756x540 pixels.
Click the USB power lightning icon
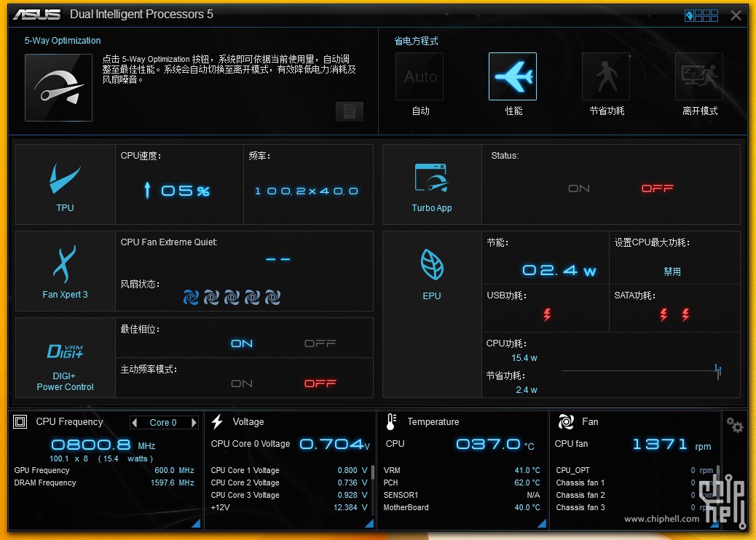click(x=547, y=315)
